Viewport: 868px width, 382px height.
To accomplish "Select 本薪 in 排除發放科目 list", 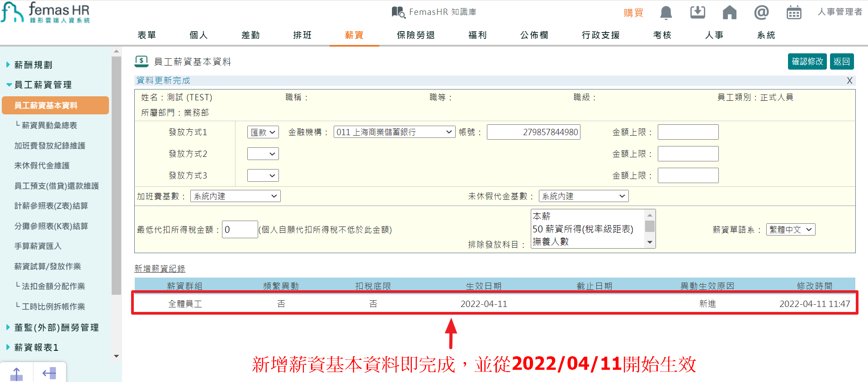I will (588, 216).
